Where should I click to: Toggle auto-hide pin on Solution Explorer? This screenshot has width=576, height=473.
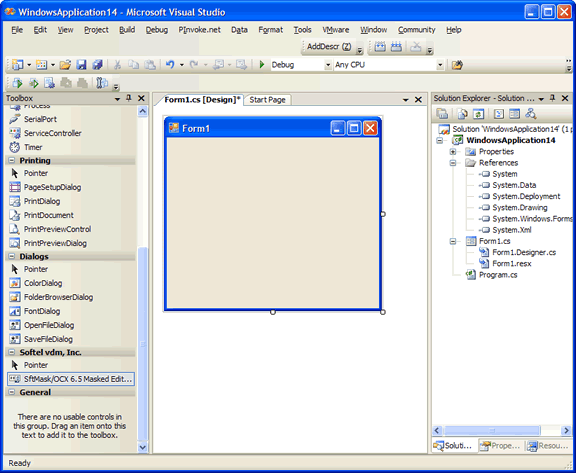click(552, 98)
